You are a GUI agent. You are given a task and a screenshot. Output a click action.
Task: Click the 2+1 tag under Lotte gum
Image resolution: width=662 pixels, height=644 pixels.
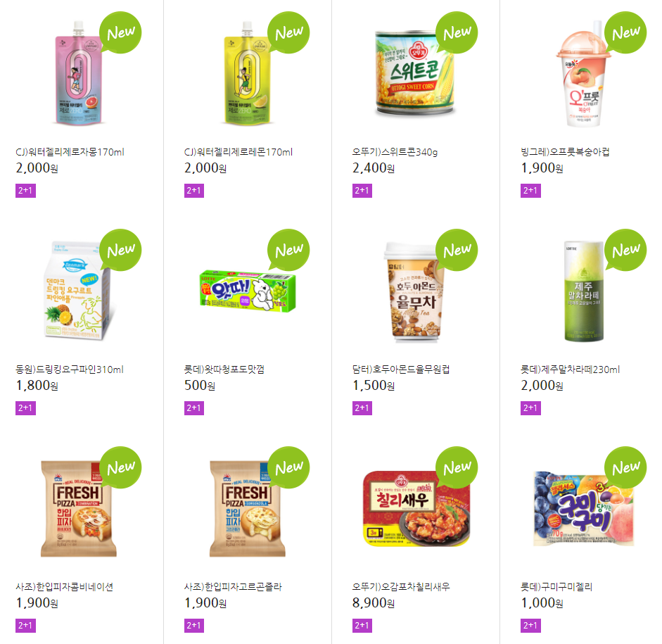click(x=194, y=408)
